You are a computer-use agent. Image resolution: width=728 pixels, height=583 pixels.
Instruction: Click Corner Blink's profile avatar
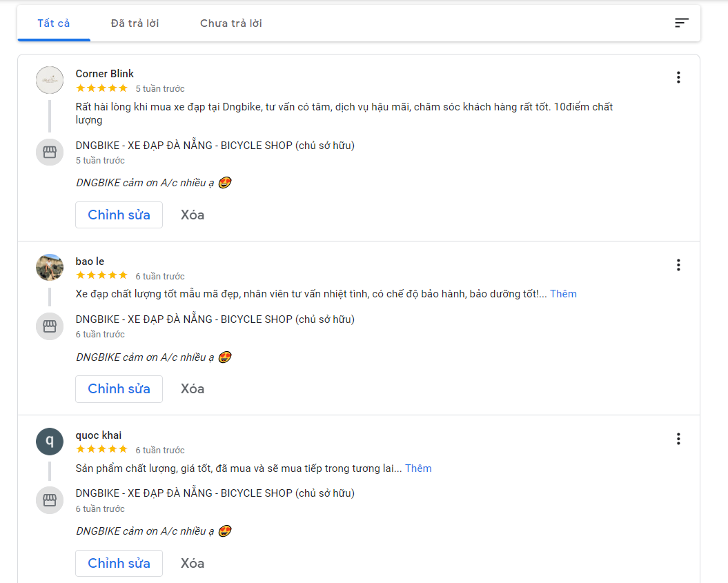tap(50, 80)
